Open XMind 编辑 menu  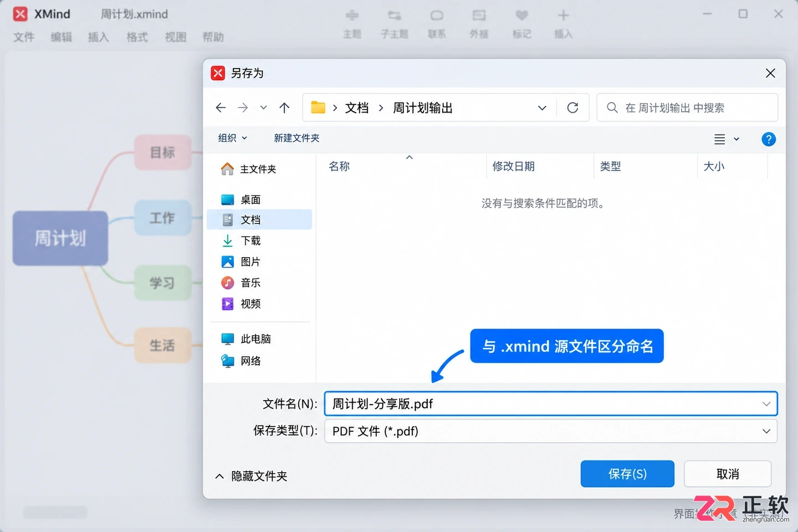[x=62, y=37]
